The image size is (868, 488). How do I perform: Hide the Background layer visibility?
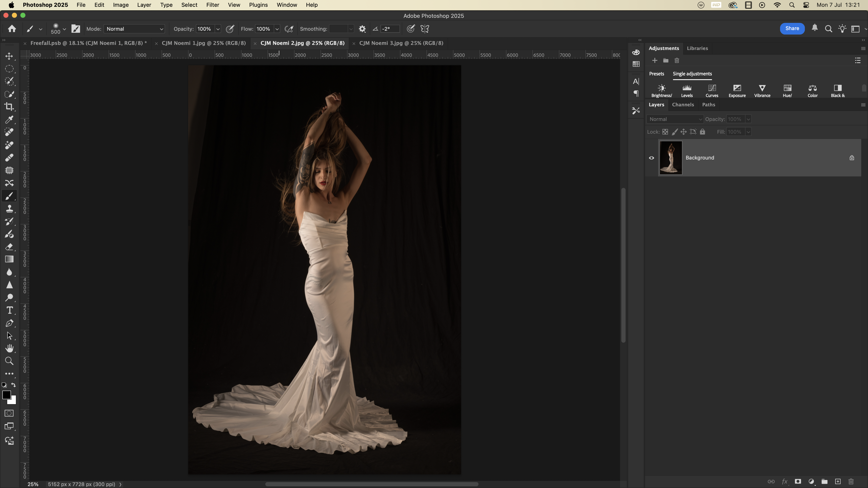coord(651,158)
